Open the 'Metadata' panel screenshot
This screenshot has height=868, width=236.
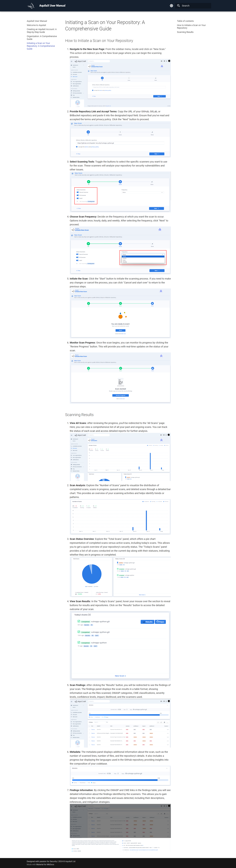[x=120, y=776]
